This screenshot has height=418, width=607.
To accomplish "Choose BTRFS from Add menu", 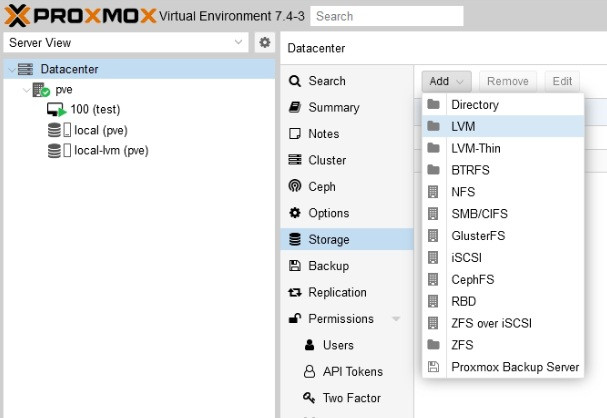I will coord(503,170).
